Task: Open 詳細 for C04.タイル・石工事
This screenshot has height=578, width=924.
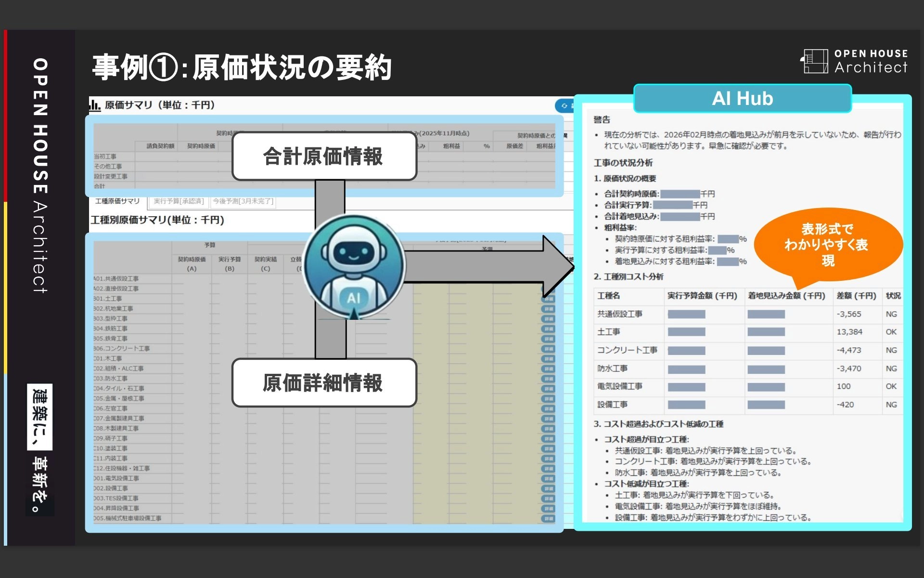Action: [548, 389]
